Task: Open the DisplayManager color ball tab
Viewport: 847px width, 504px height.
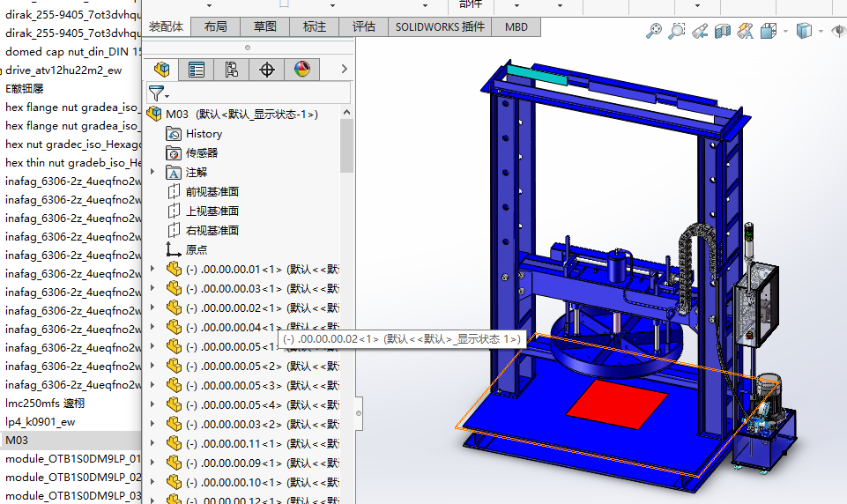Action: (302, 70)
